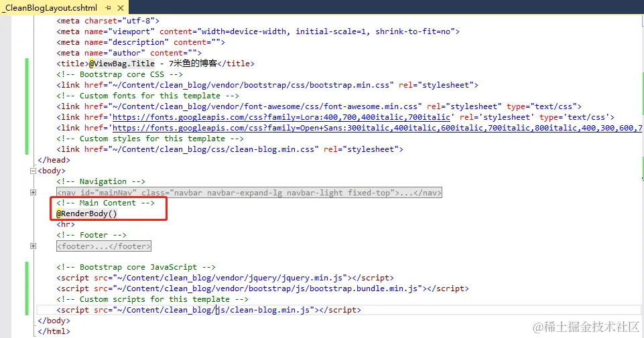Click the meta description line

click(141, 42)
